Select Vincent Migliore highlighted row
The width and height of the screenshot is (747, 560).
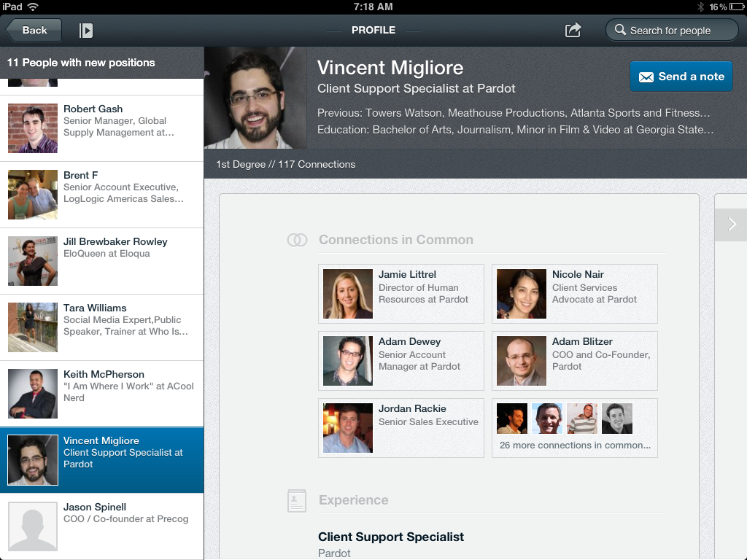[102, 460]
